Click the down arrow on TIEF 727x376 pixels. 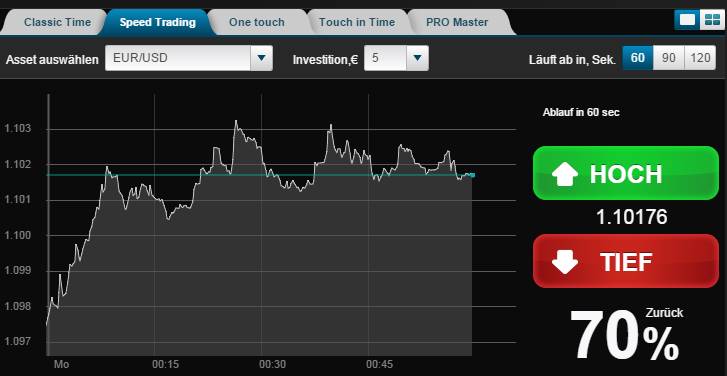[565, 262]
